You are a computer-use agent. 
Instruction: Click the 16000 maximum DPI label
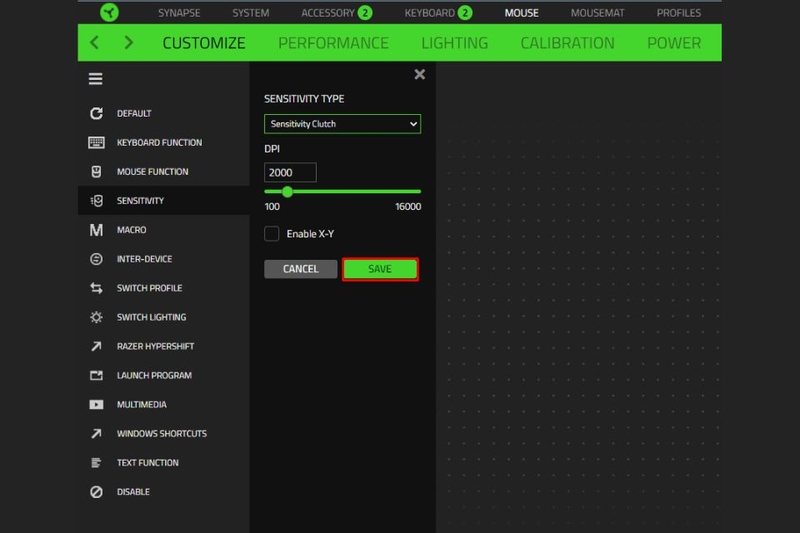pyautogui.click(x=408, y=207)
